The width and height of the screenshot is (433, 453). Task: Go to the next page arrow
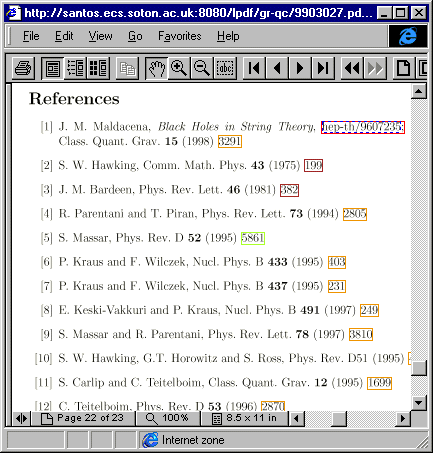(x=300, y=68)
